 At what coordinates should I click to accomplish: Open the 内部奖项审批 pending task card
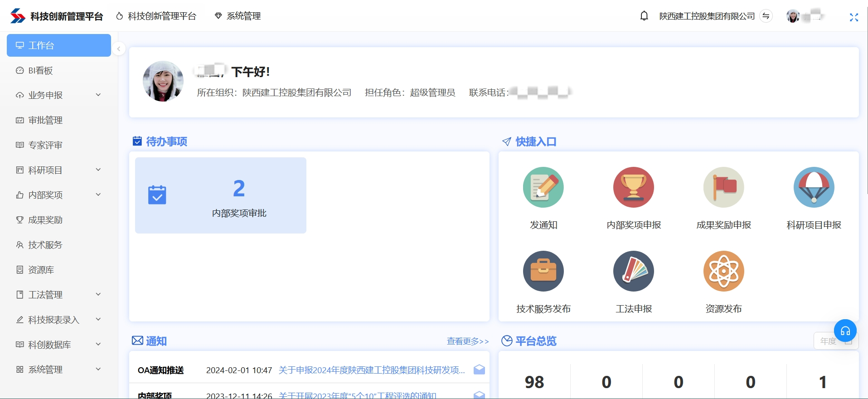point(221,195)
